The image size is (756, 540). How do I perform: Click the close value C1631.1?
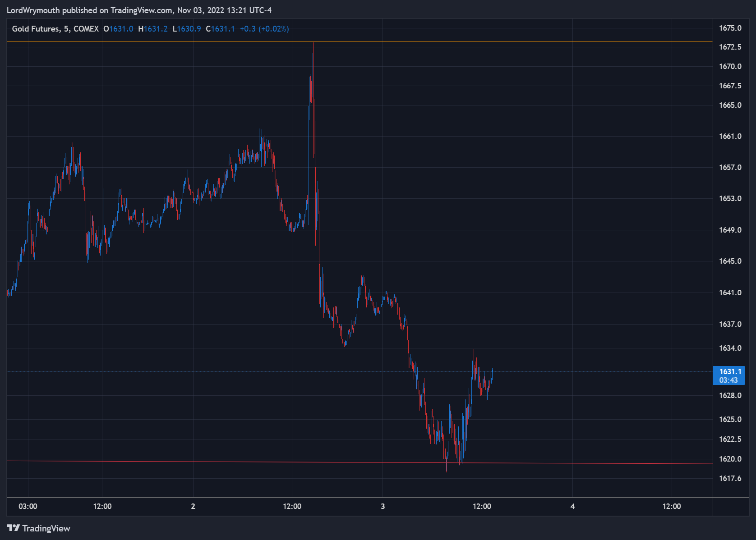coord(220,29)
